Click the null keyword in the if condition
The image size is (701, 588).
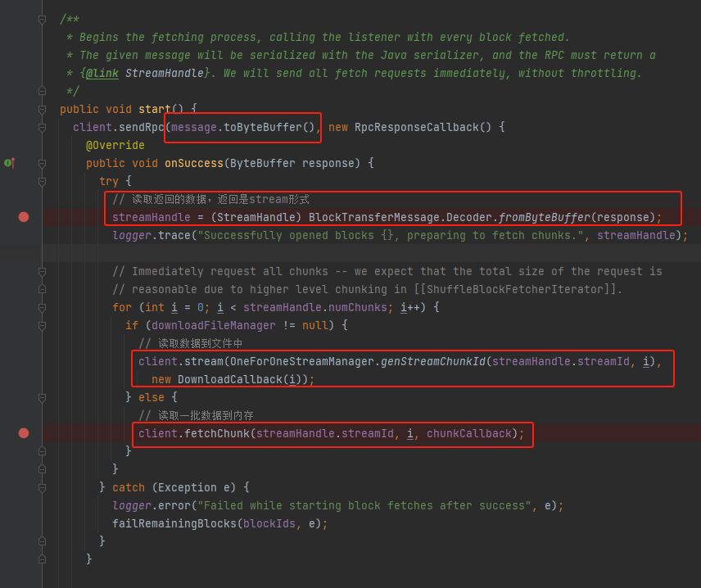[x=314, y=325]
